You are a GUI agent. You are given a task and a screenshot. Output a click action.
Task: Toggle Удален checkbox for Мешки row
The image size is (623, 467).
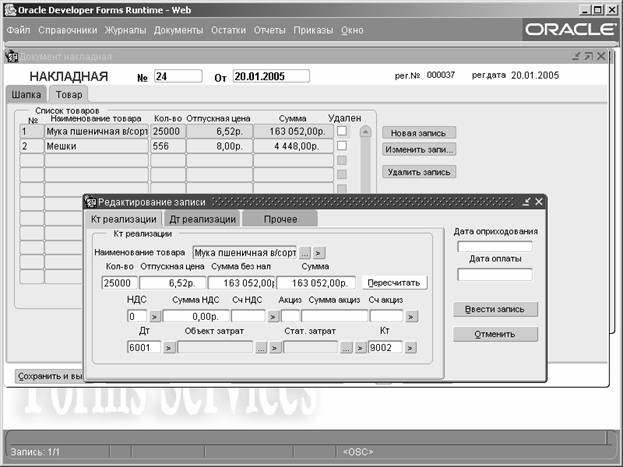point(342,146)
